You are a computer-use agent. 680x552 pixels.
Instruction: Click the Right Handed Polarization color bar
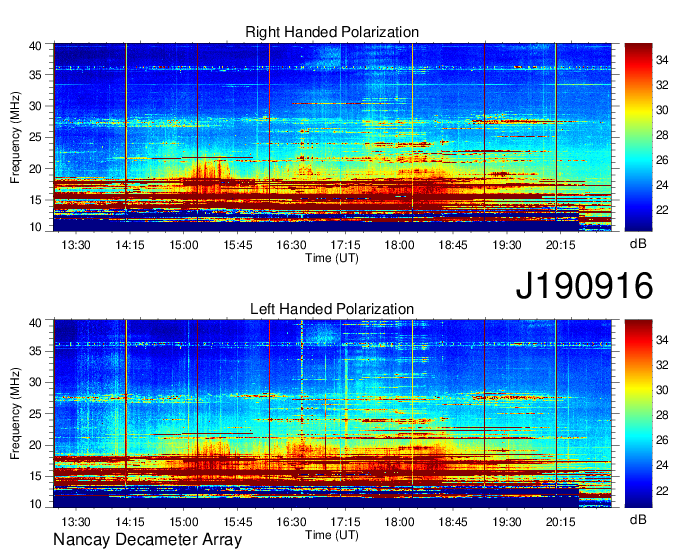coord(638,137)
